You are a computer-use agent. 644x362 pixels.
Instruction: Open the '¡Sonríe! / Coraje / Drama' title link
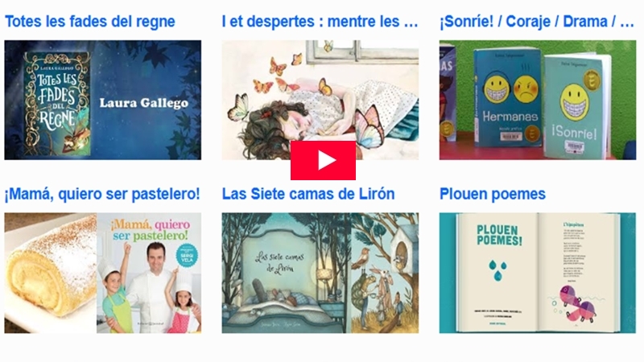537,22
